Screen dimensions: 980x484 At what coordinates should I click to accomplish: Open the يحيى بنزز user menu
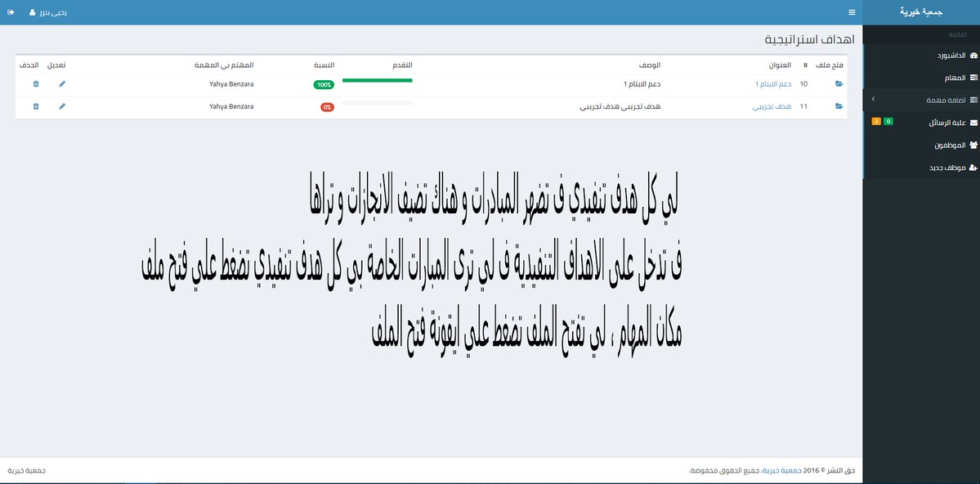click(49, 12)
